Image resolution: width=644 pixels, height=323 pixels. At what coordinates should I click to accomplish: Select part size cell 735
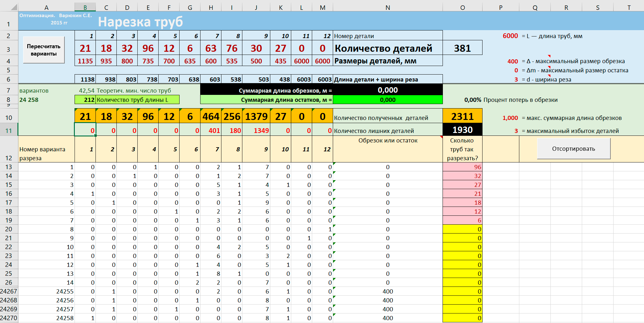coord(148,61)
